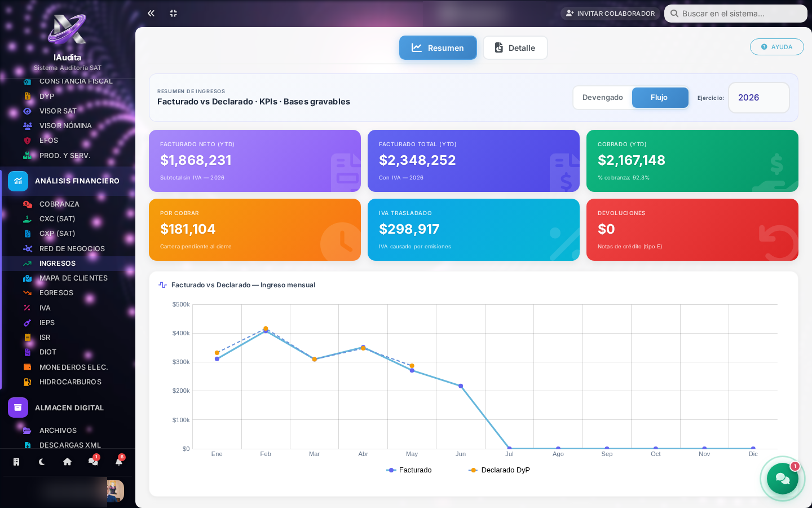Viewport: 812px width, 508px height.
Task: Click Mapa de Clientes map icon
Action: [27, 278]
